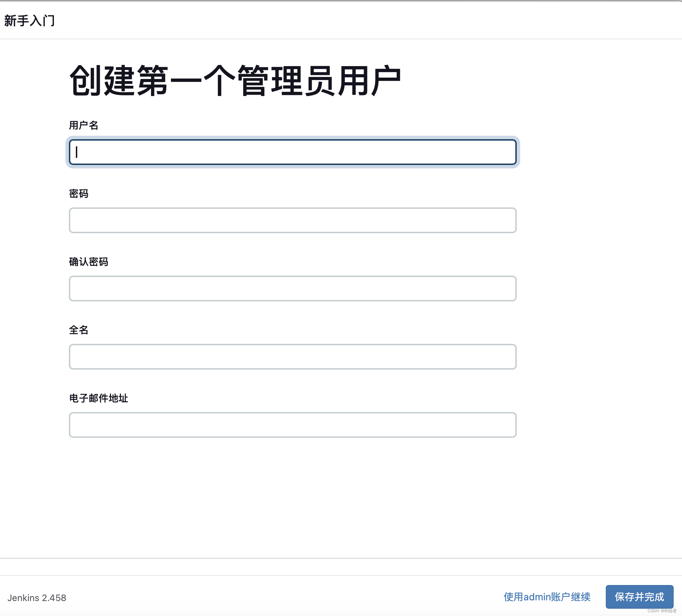Follow the 使用admin账户继续 link
The image size is (682, 616).
(547, 597)
